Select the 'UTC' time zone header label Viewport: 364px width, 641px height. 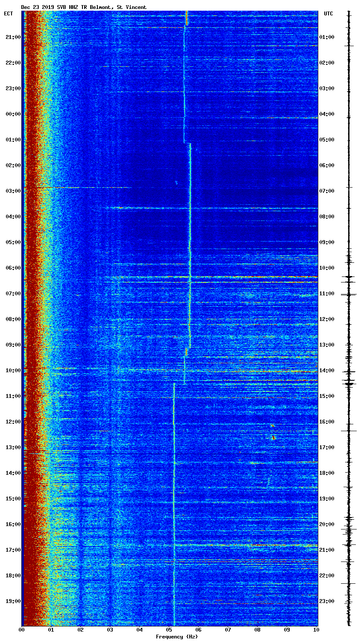[328, 14]
